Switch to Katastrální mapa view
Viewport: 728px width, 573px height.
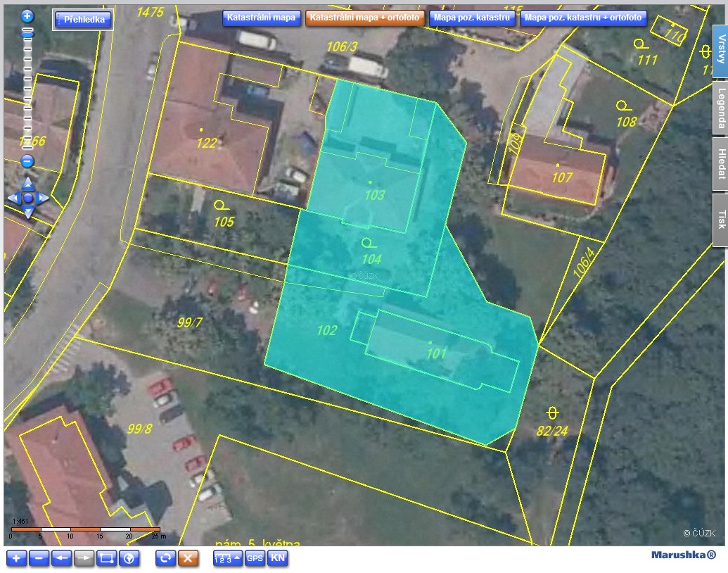(262, 18)
